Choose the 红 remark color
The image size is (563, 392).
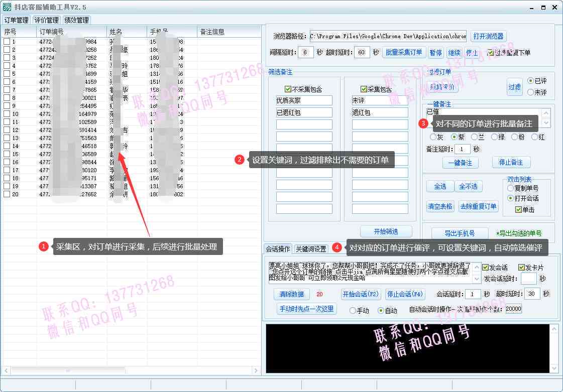click(x=534, y=137)
